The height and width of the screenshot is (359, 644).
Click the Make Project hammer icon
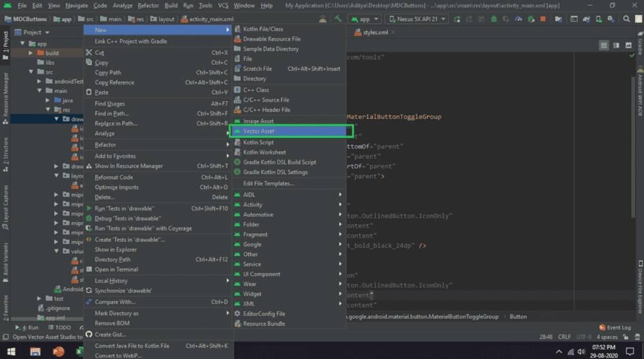point(337,19)
